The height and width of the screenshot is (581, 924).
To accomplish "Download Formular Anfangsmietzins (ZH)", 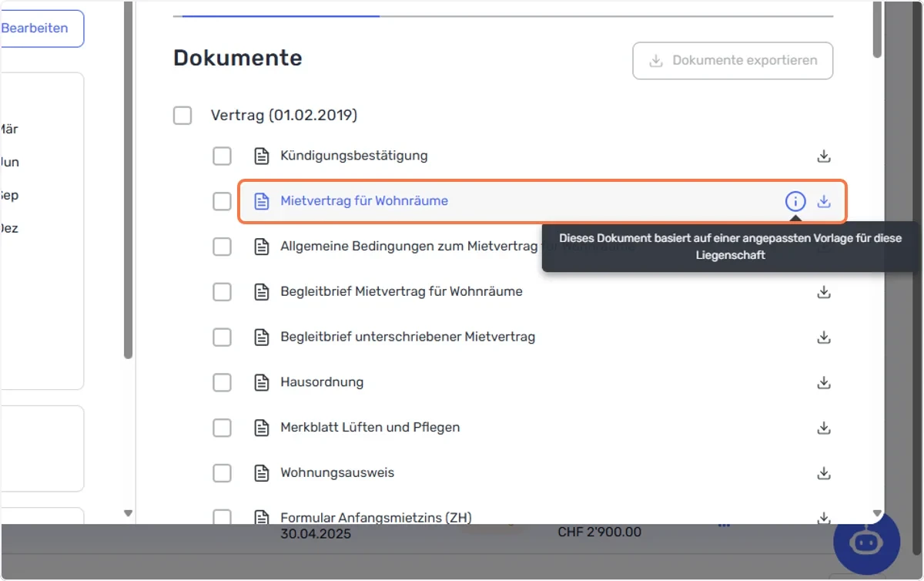I will coord(824,517).
